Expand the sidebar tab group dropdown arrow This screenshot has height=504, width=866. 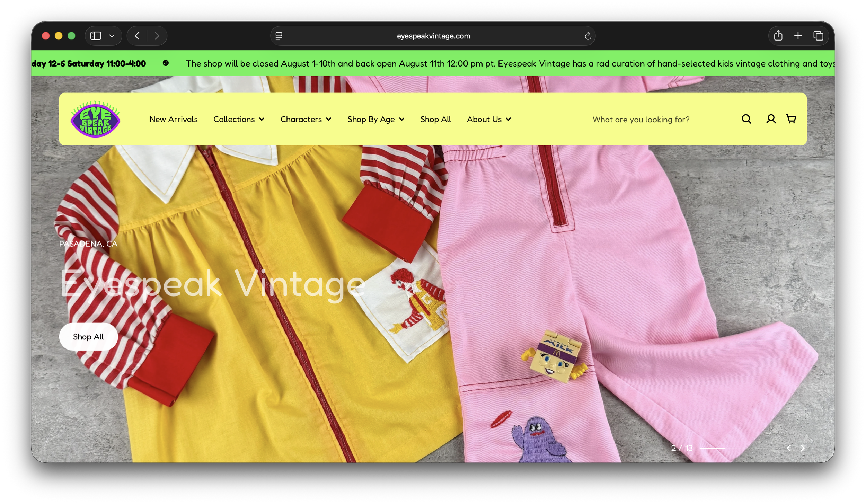112,36
